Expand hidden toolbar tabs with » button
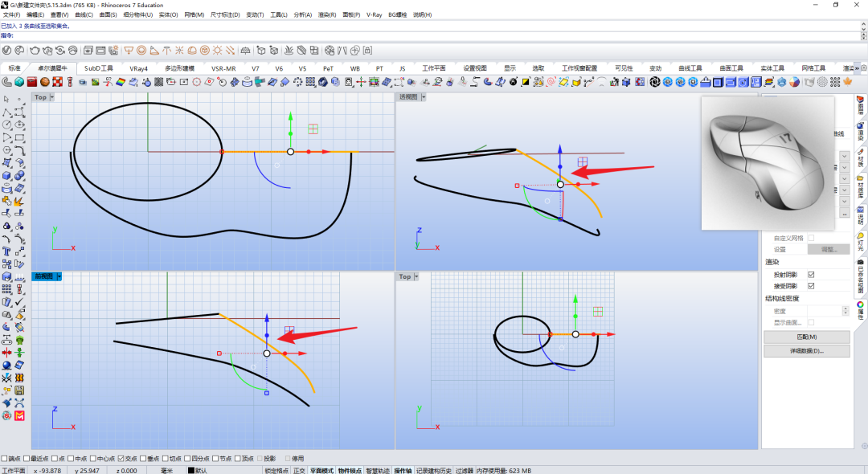 click(857, 68)
